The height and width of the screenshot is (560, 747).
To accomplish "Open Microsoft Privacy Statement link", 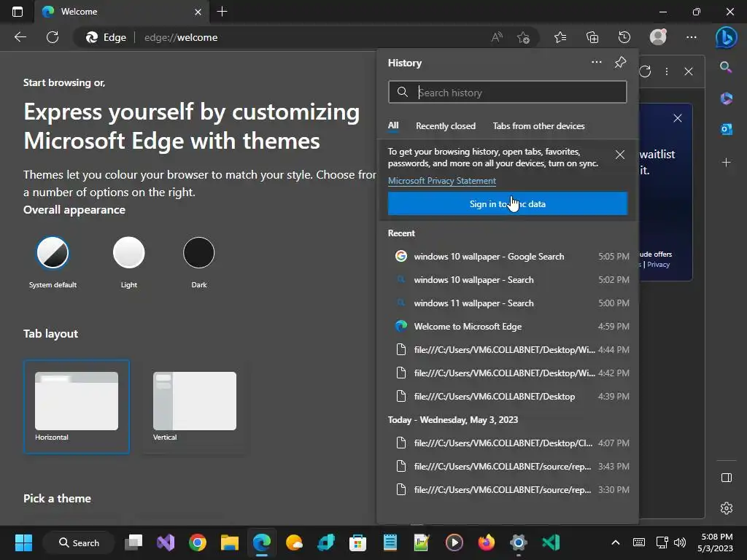I will click(441, 181).
